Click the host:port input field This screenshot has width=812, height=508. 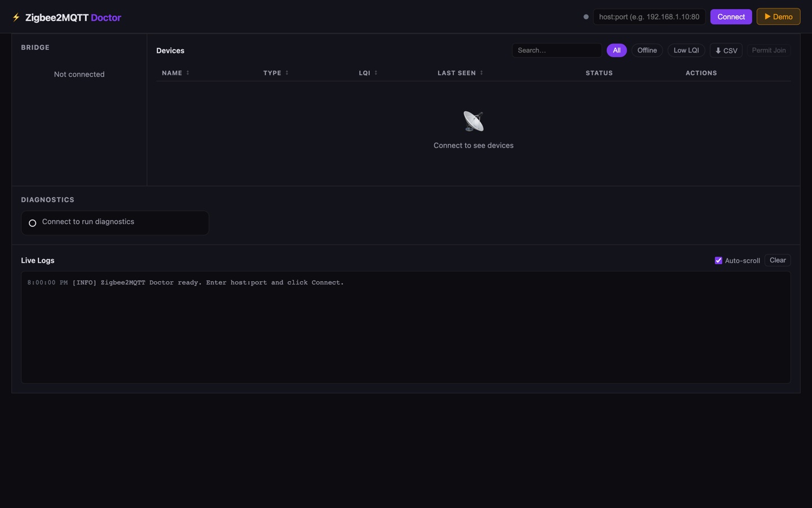pos(649,16)
